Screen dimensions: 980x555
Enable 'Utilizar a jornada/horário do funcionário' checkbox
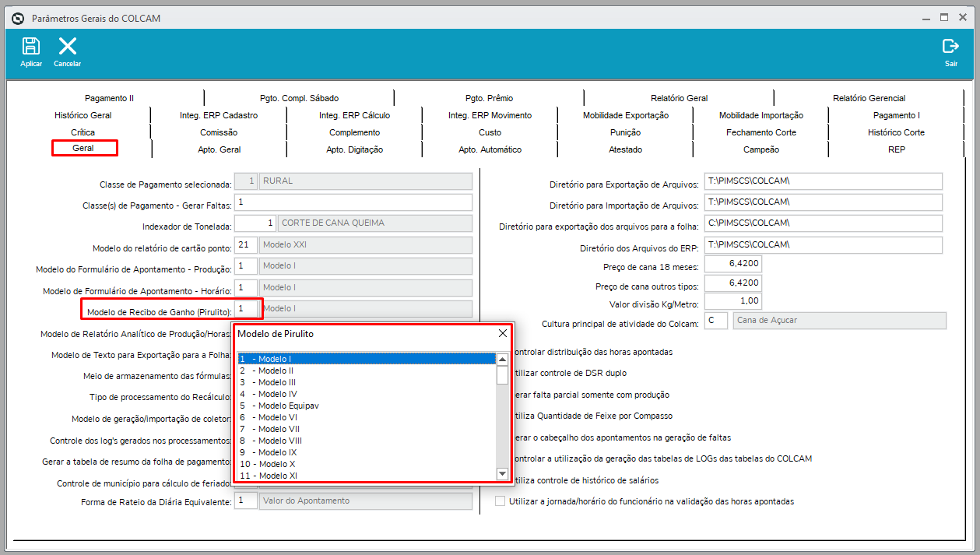click(x=500, y=501)
